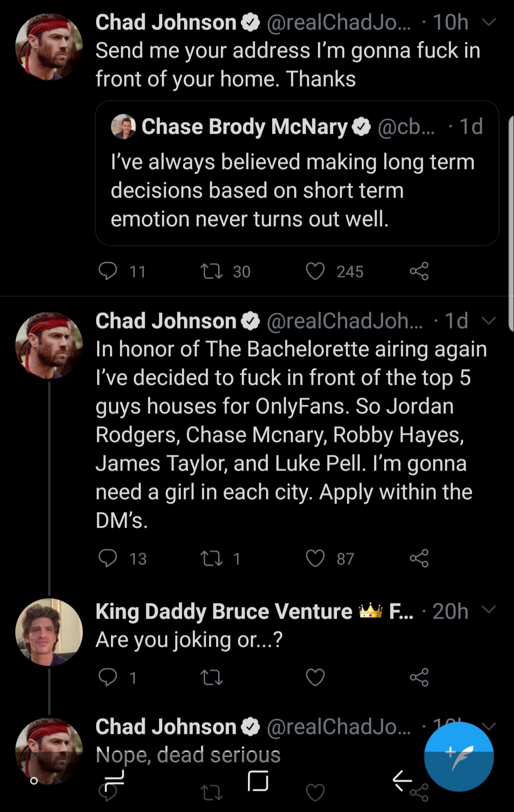Open options chevron on King Daddy's 20h tweet
Screen dimensions: 514x812
pyautogui.click(x=489, y=610)
